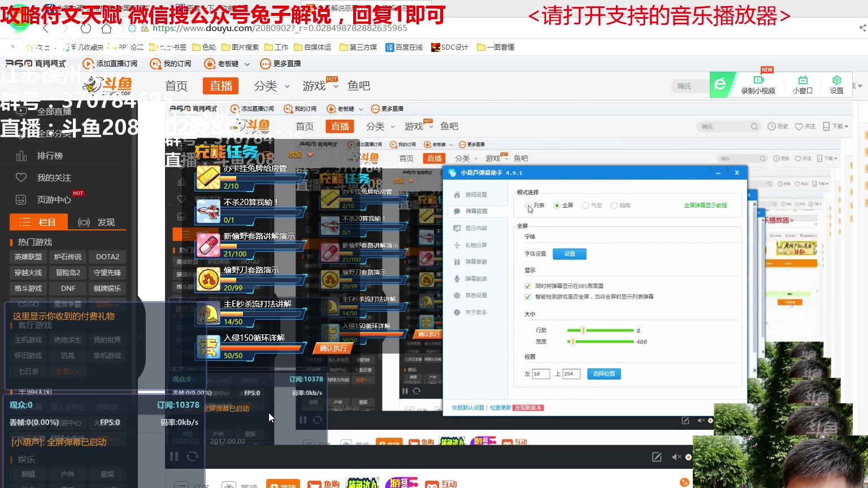Viewport: 868px width, 488px height.
Task: Open 房间设置 in the 小葫芦弹幕助手 sidebar
Action: [x=470, y=194]
